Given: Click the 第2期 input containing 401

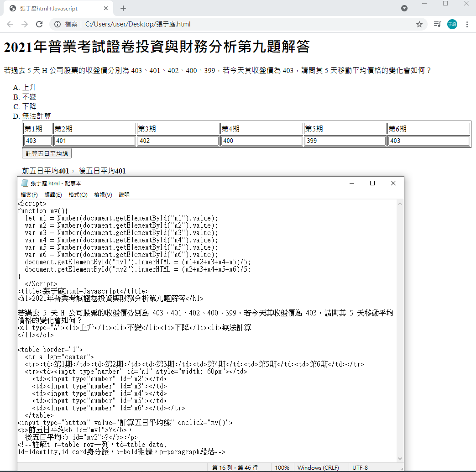Looking at the screenshot, I should click(94, 141).
